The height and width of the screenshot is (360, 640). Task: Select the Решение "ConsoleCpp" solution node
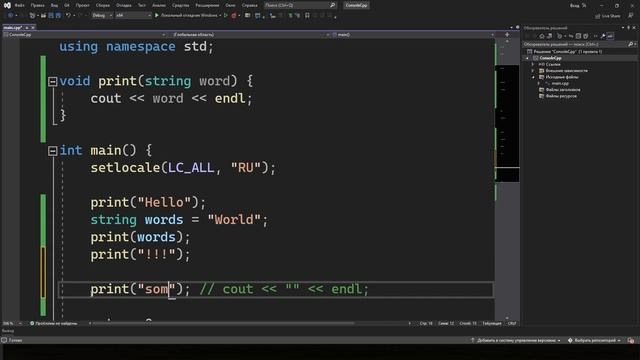point(567,51)
